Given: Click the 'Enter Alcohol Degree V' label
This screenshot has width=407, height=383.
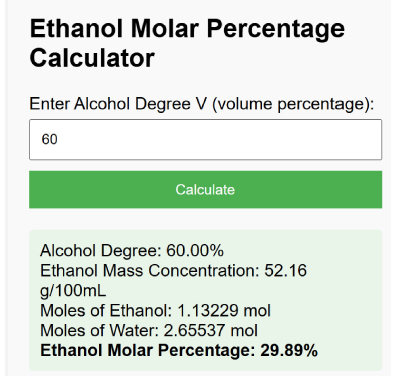Looking at the screenshot, I should (118, 104).
